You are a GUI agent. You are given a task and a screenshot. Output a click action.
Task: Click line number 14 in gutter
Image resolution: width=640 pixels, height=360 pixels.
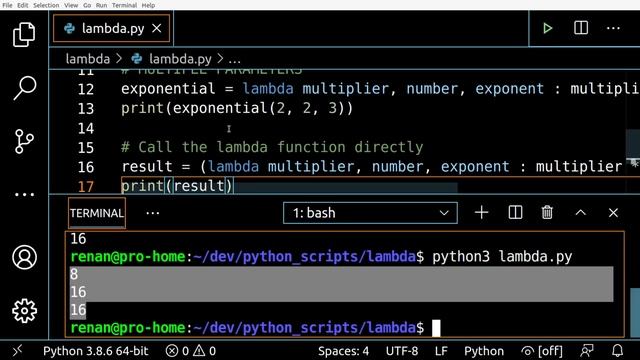tap(86, 128)
